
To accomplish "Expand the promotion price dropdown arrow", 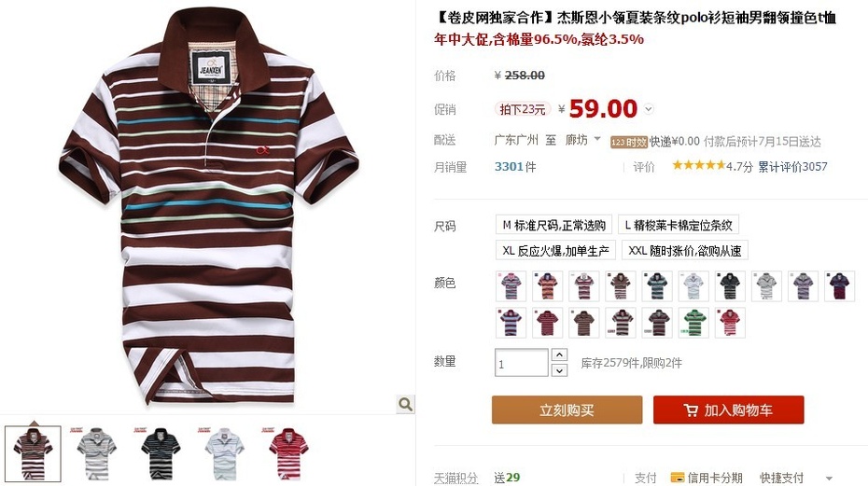I will [649, 109].
